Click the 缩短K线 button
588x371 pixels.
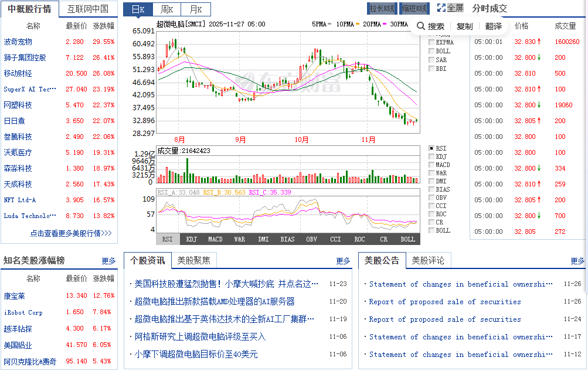pos(414,8)
